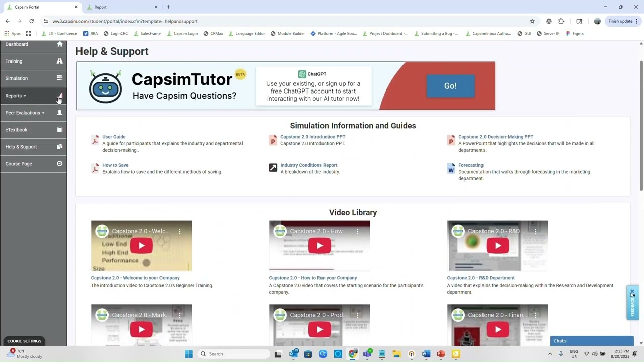Image resolution: width=644 pixels, height=362 pixels.
Task: Open the Introduction PPT PowerPoint icon
Action: click(x=273, y=140)
